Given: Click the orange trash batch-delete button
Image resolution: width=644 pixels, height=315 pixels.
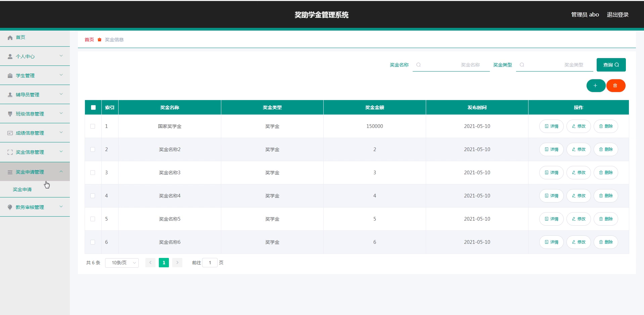Looking at the screenshot, I should [x=615, y=86].
